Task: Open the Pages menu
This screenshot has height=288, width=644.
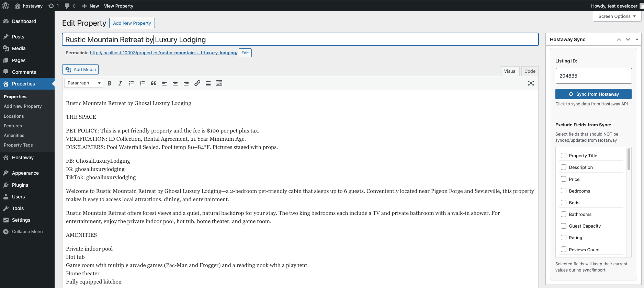Action: coord(27,60)
